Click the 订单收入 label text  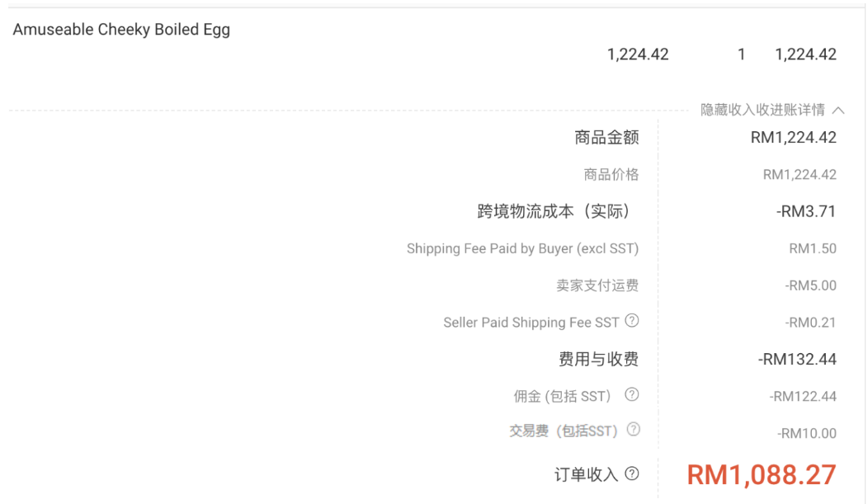(587, 474)
